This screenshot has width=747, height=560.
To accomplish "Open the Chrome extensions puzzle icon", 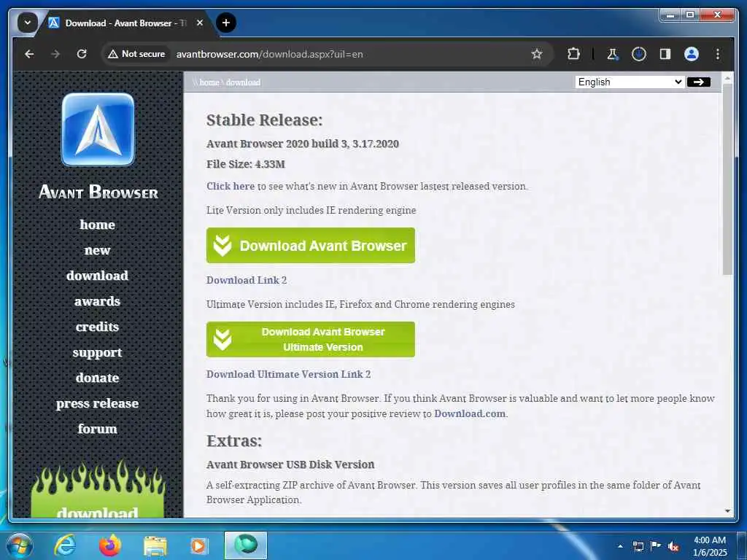I will click(x=573, y=54).
